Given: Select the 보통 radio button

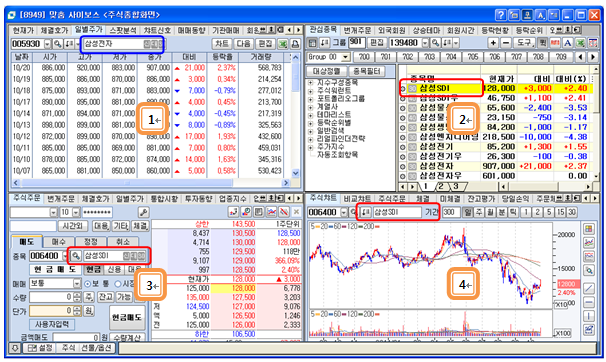Looking at the screenshot, I should coord(87,284).
